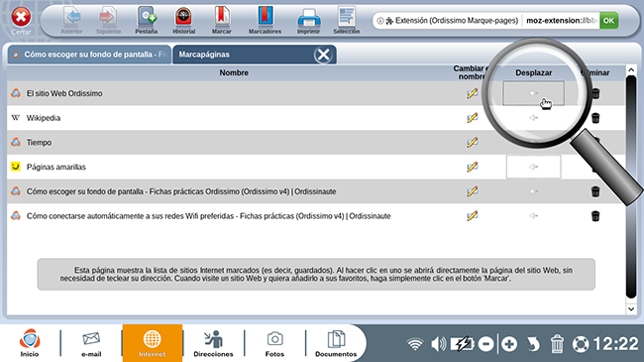The height and width of the screenshot is (362, 644).
Task: Move Cómo conectarse automáticamente bookmark arrow
Action: [533, 215]
